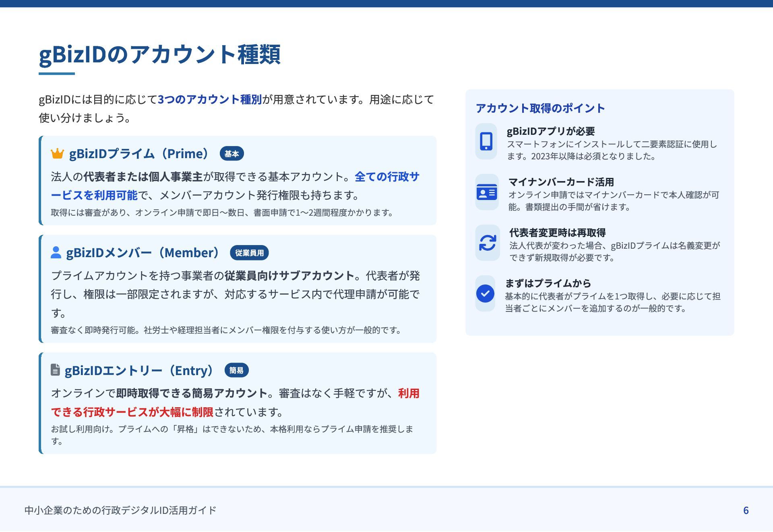Click the slide title gBizIDのアカウント種類
Screen dimensions: 773x532
tap(159, 55)
